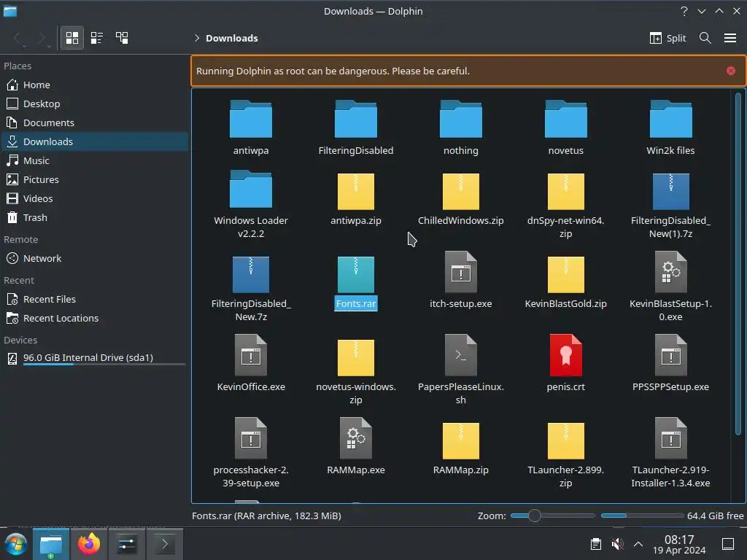The width and height of the screenshot is (747, 560).
Task: Select Downloads in Places sidebar
Action: tap(94, 142)
